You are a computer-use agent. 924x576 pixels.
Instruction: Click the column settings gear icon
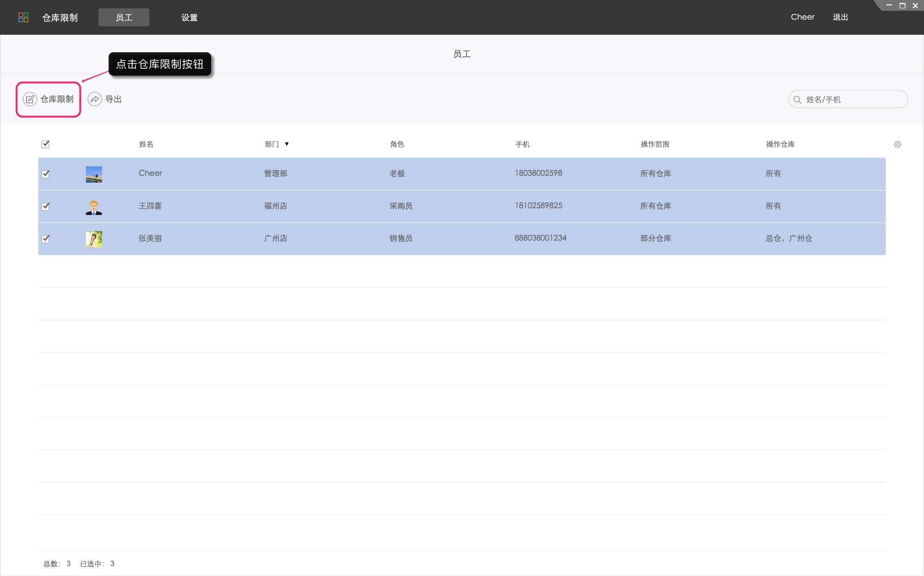(897, 145)
